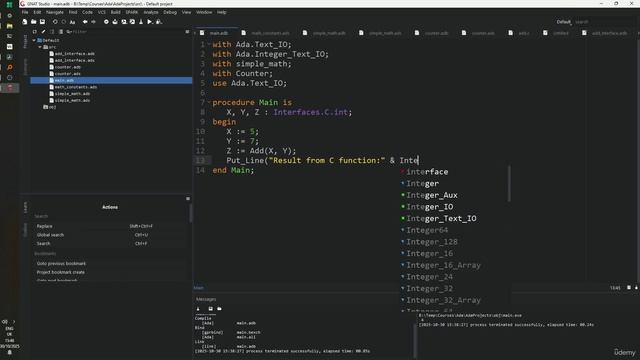Click the Actions panel scrollbar

(x=190, y=213)
